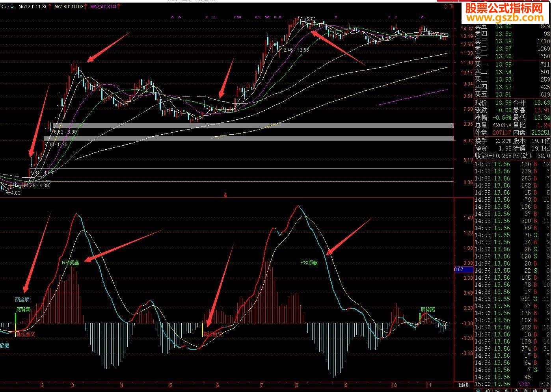Click the 流通 19.1亿 value
The height and width of the screenshot is (392, 551).
point(541,149)
